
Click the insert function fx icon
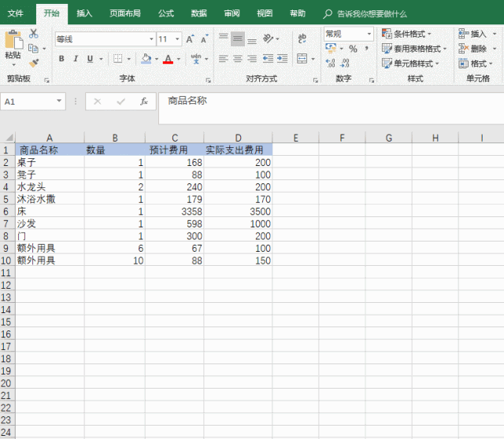pyautogui.click(x=144, y=101)
